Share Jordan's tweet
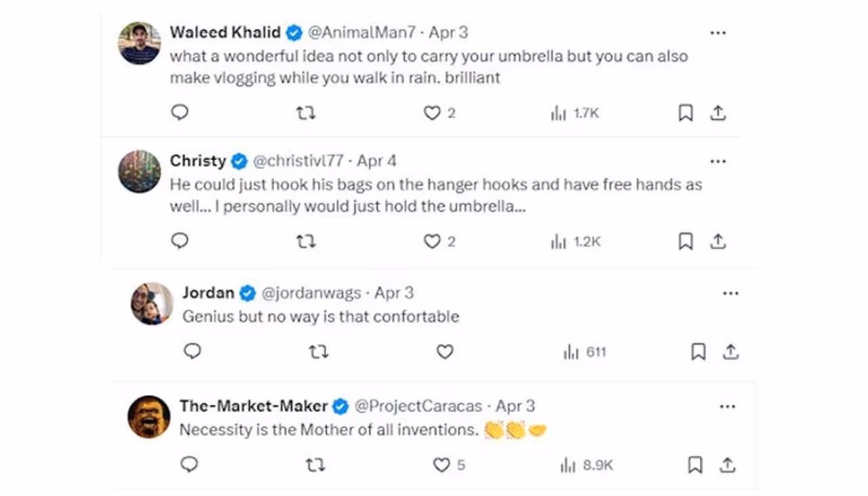 730,351
